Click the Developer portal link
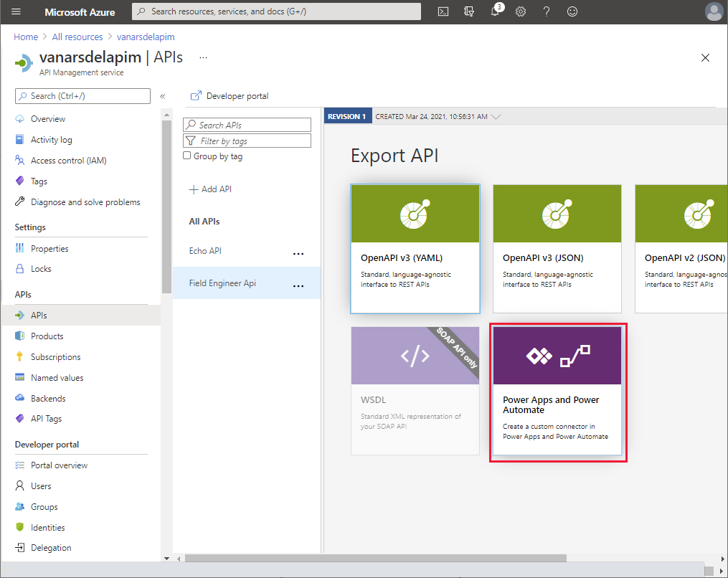The image size is (728, 578). 230,96
